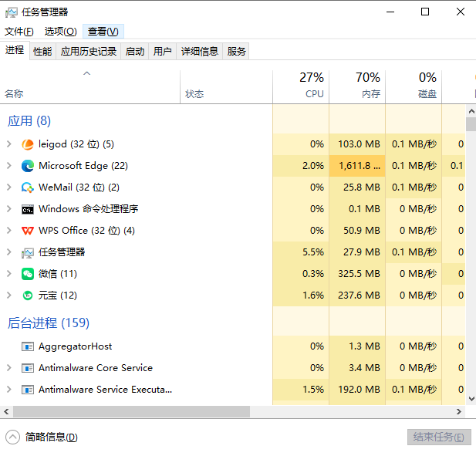This screenshot has height=456, width=476.
Task: Click the 237.6 MB memory cell
Action: click(x=357, y=296)
